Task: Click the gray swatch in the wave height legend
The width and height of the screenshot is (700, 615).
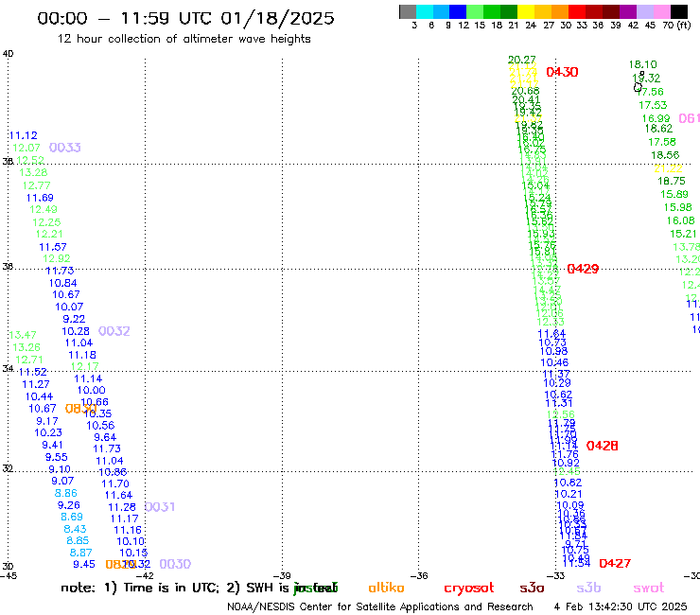Action: pyautogui.click(x=408, y=11)
